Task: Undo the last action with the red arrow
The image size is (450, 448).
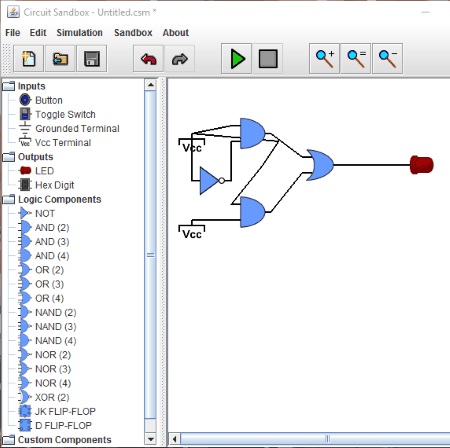Action: click(x=148, y=59)
